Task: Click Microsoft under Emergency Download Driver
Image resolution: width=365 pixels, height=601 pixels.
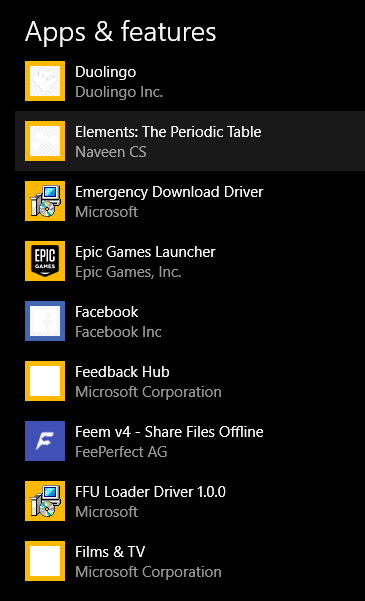Action: point(107,212)
